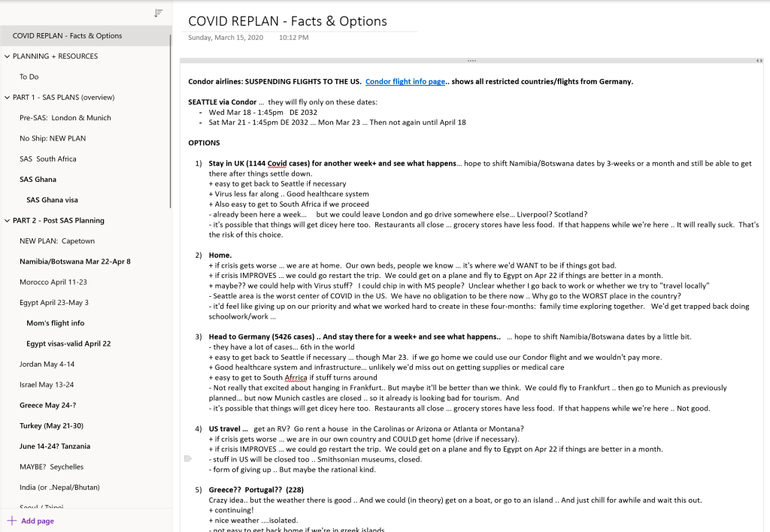770x532 pixels.
Task: Click the plus icon beside Add page
Action: click(x=11, y=521)
